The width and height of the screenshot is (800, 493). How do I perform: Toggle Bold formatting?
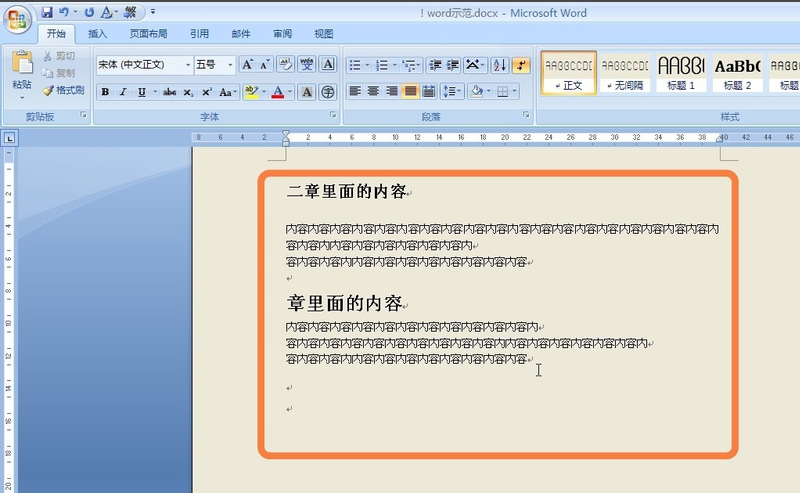click(x=105, y=92)
